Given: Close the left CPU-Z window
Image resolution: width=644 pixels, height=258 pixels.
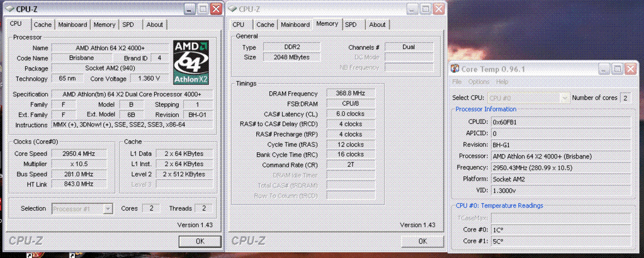Looking at the screenshot, I should click(216, 9).
